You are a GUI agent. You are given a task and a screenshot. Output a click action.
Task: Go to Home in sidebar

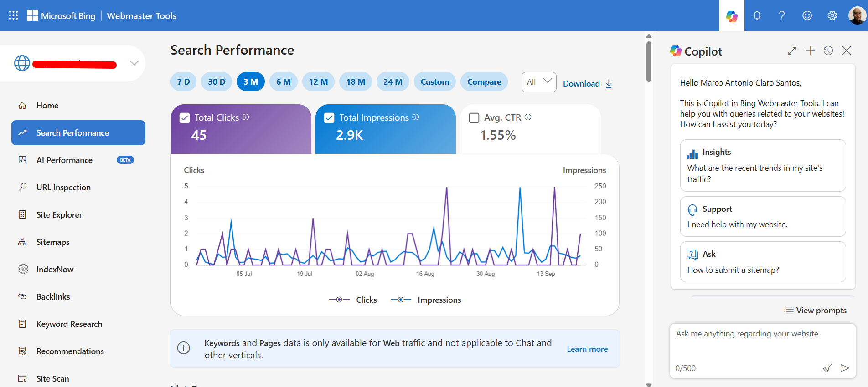[78, 106]
